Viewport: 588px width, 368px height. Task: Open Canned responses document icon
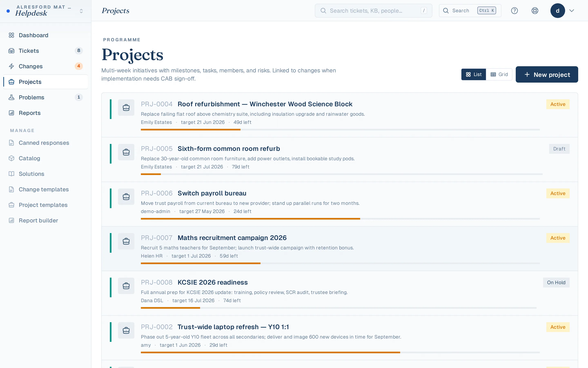[x=11, y=143]
